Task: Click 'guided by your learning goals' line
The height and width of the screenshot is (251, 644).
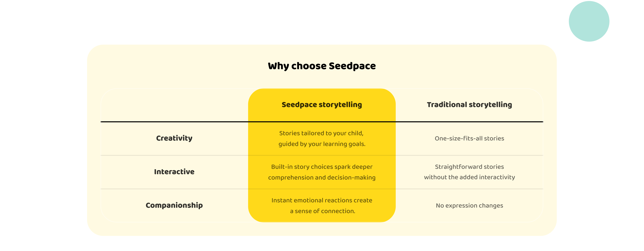Action: [322, 144]
